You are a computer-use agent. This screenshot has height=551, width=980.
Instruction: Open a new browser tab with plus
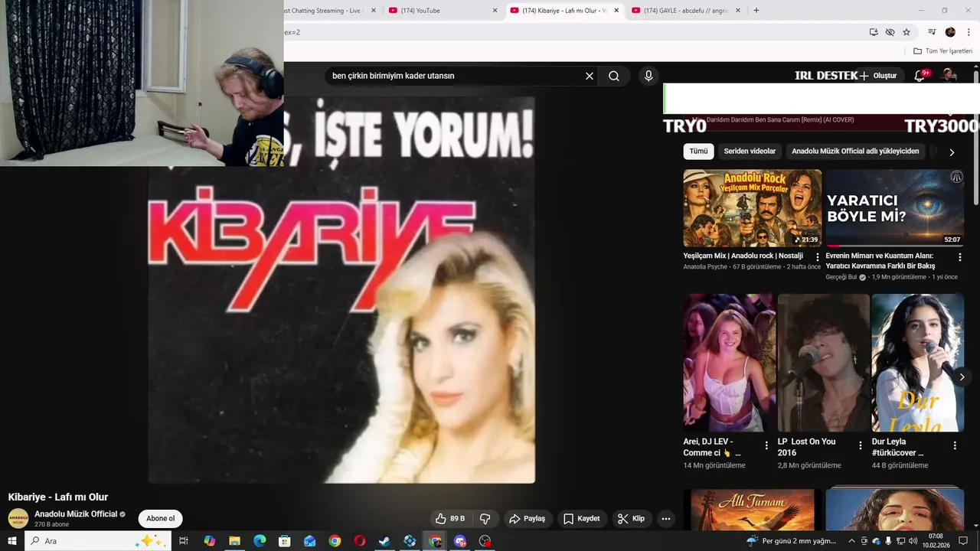(756, 11)
